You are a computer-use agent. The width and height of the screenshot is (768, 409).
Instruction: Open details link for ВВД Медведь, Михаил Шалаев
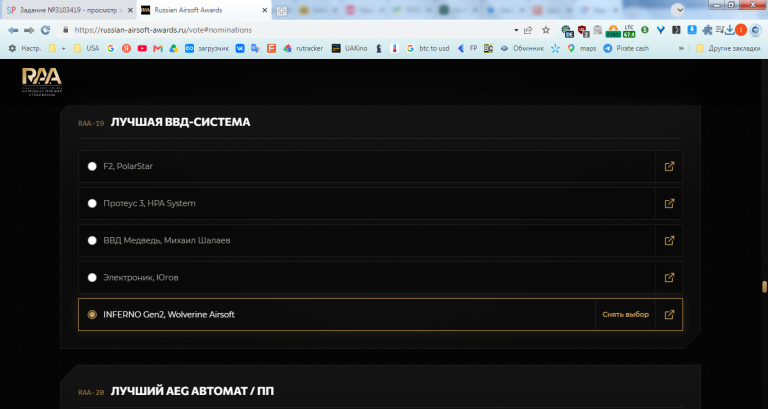tap(669, 241)
